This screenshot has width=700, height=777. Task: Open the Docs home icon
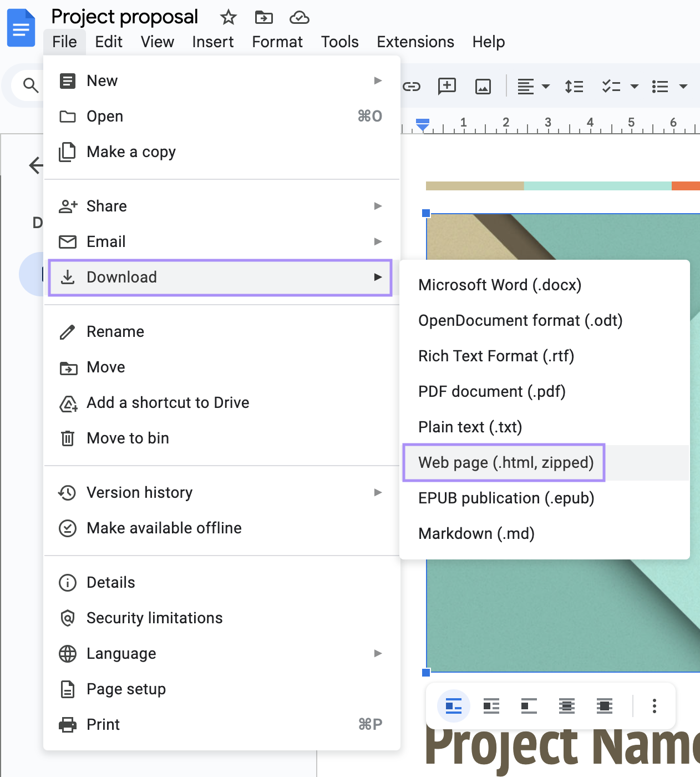click(x=21, y=28)
